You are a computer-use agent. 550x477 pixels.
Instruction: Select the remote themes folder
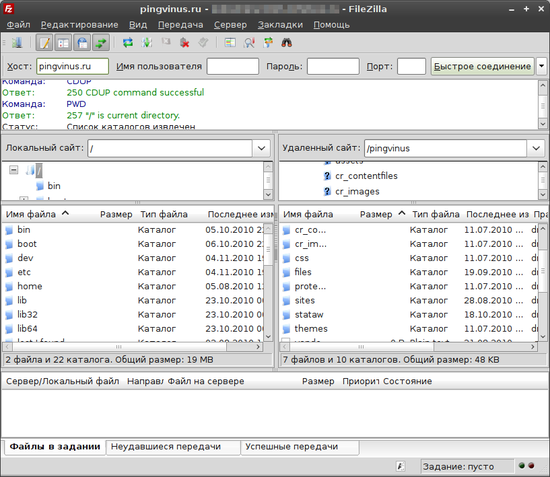click(x=409, y=329)
